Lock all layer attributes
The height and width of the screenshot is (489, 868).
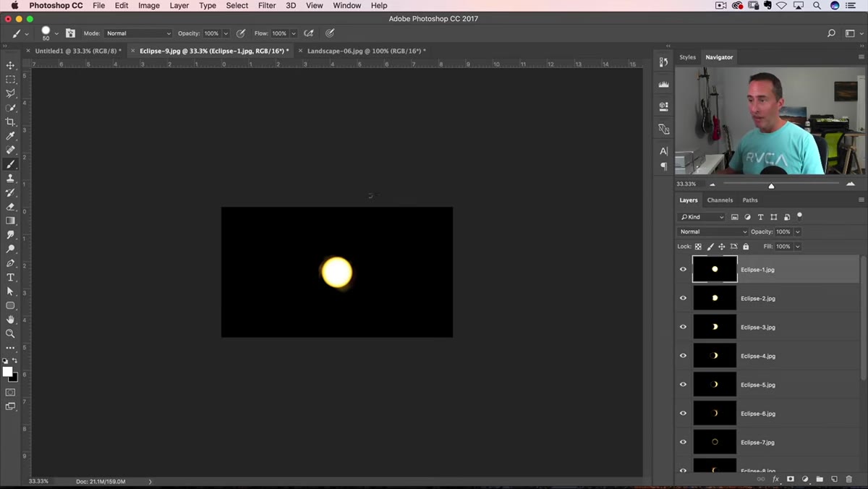click(746, 247)
